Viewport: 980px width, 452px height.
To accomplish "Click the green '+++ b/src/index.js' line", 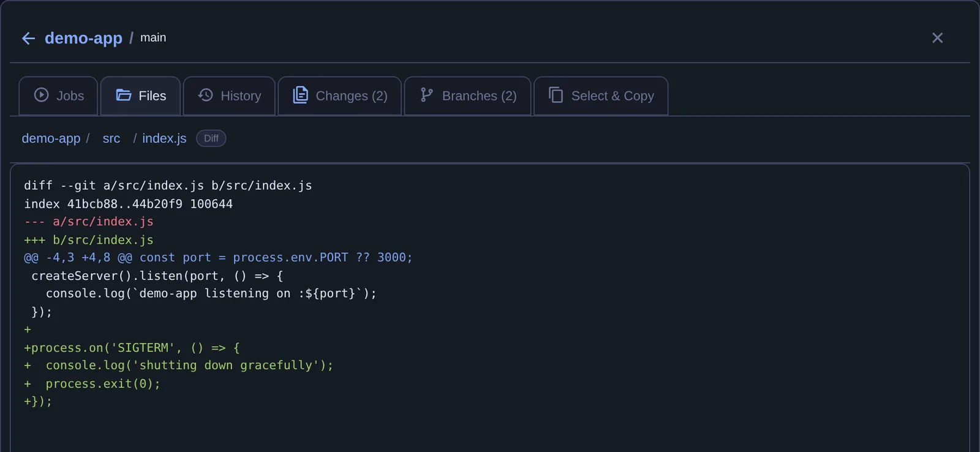I will pyautogui.click(x=89, y=240).
